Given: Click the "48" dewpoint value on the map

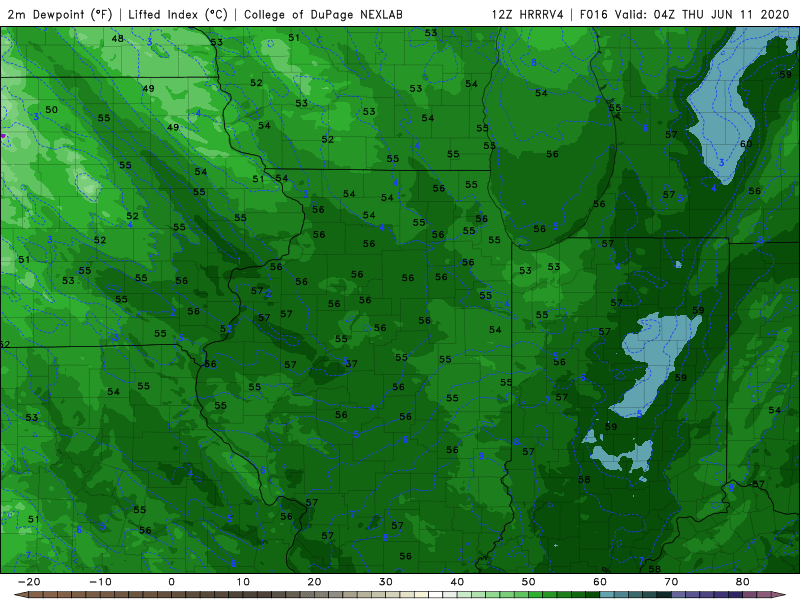Looking at the screenshot, I should 117,38.
